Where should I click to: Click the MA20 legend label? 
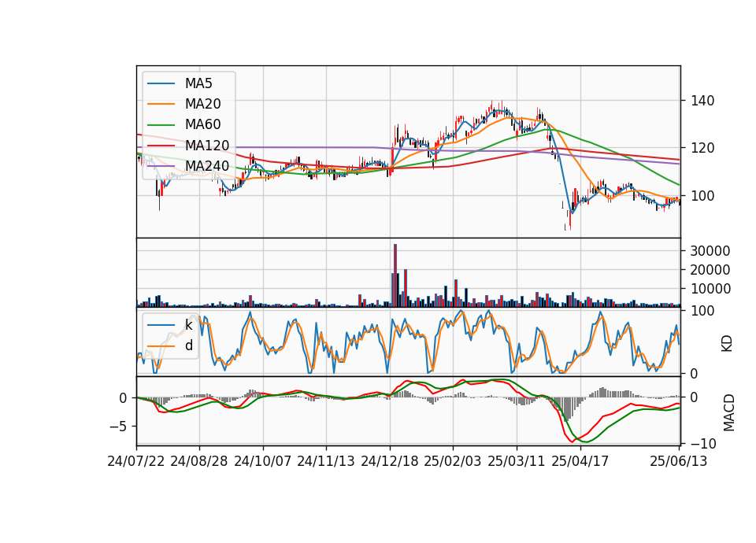(x=202, y=104)
